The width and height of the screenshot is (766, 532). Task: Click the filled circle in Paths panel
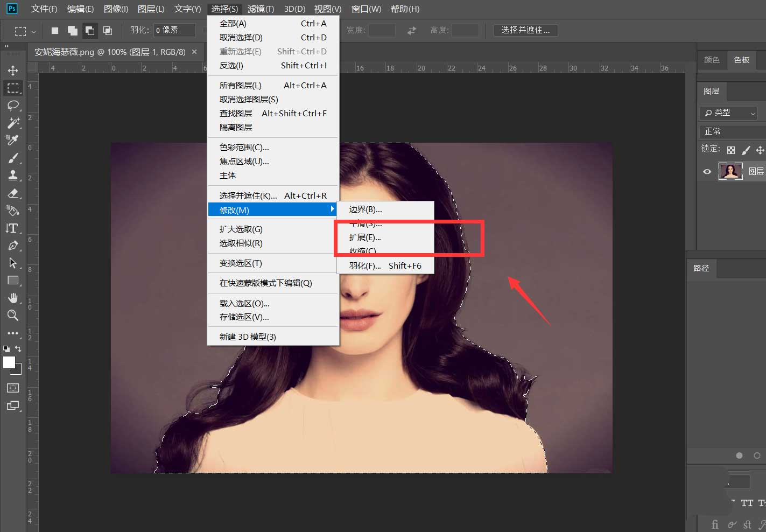(x=739, y=456)
